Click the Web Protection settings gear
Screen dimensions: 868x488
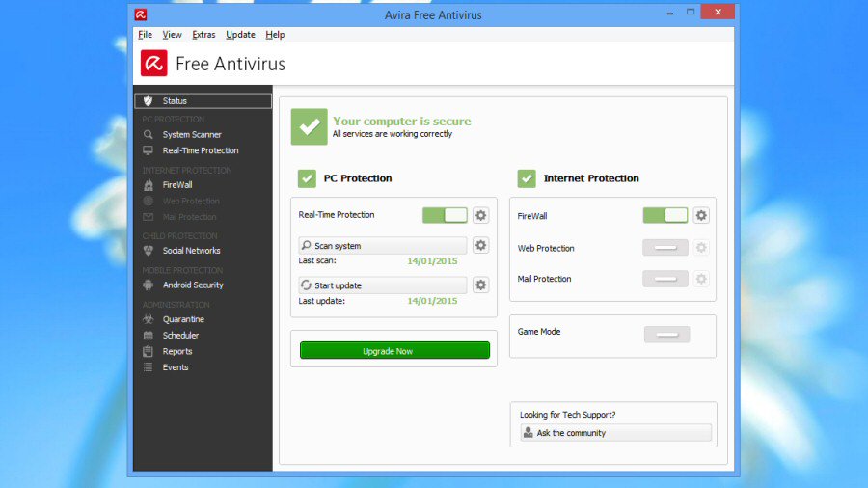[701, 247]
